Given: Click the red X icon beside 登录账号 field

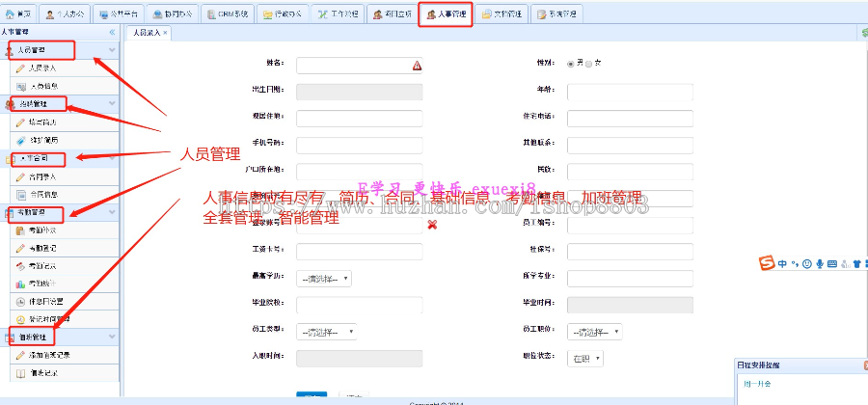Looking at the screenshot, I should pyautogui.click(x=433, y=225).
